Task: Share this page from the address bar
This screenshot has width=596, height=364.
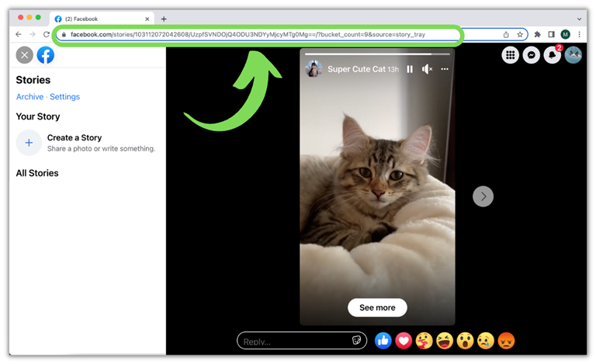Action: tap(506, 35)
